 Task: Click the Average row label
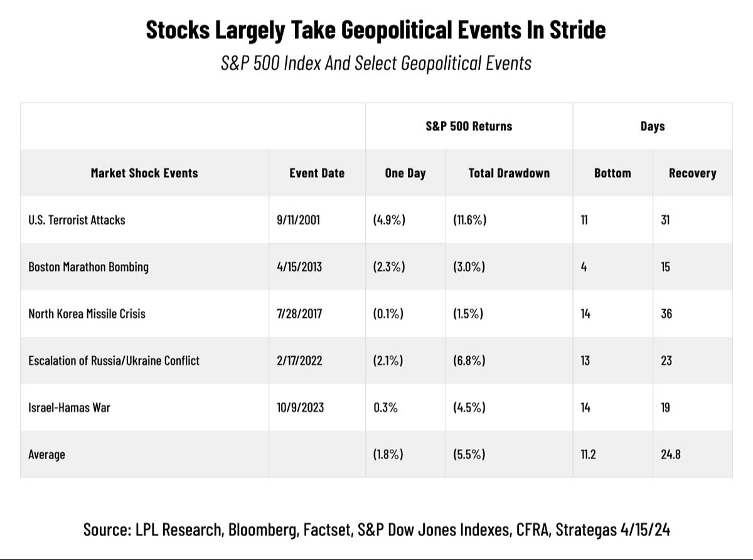[46, 455]
